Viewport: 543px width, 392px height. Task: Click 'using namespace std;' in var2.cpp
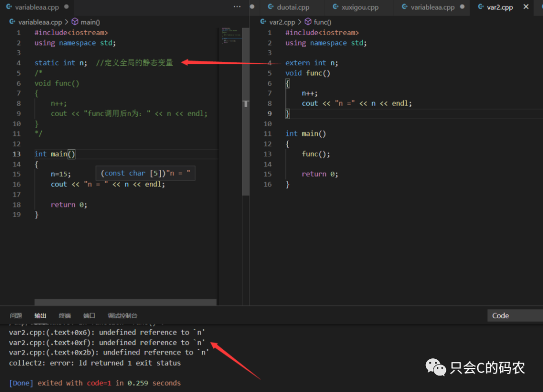(326, 43)
